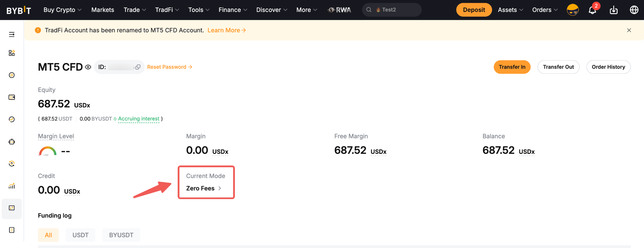Open the language globe icon
This screenshot has height=248, width=644.
pos(634,10)
